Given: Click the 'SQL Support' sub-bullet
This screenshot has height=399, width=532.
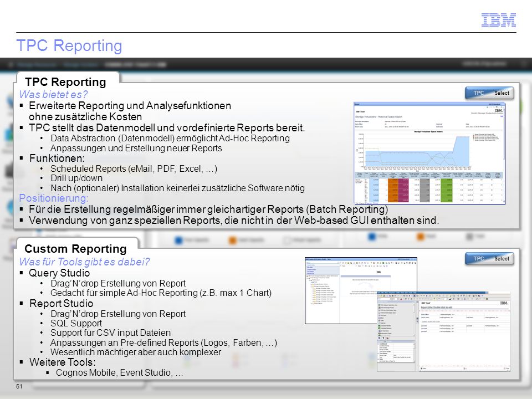Looking at the screenshot, I should pyautogui.click(x=76, y=323).
